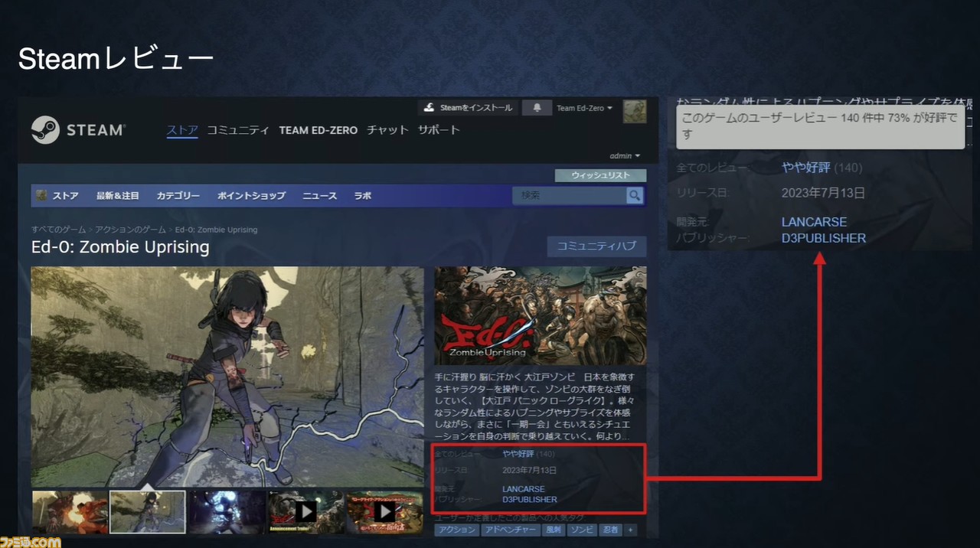Click the アクション tag
This screenshot has width=980, height=548.
point(457,530)
